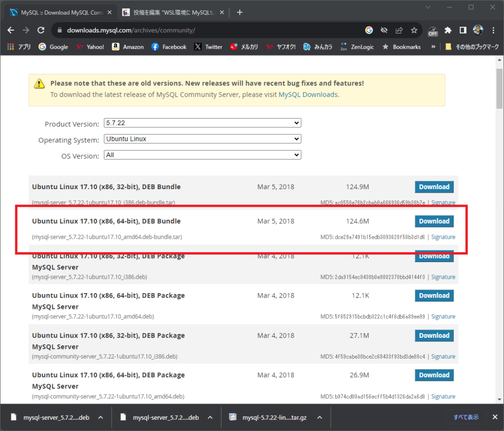Open the OFF extension icon
The width and height of the screenshot is (504, 431).
433,31
